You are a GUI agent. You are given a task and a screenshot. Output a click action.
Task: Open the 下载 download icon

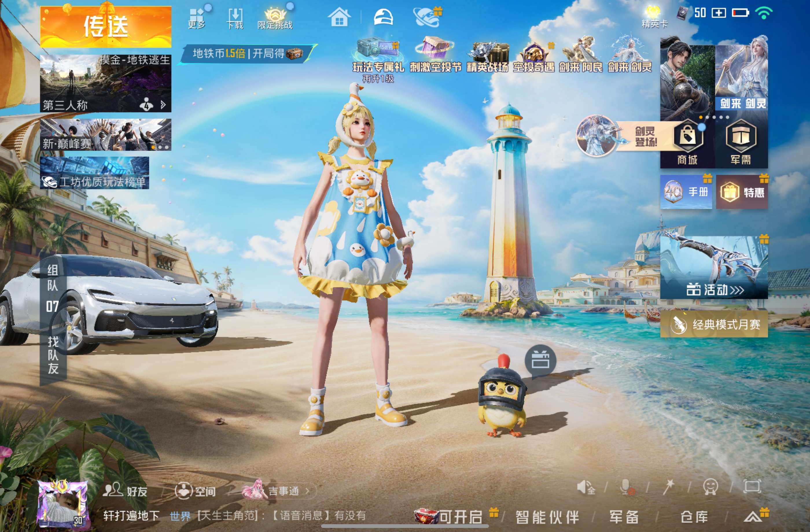point(235,19)
